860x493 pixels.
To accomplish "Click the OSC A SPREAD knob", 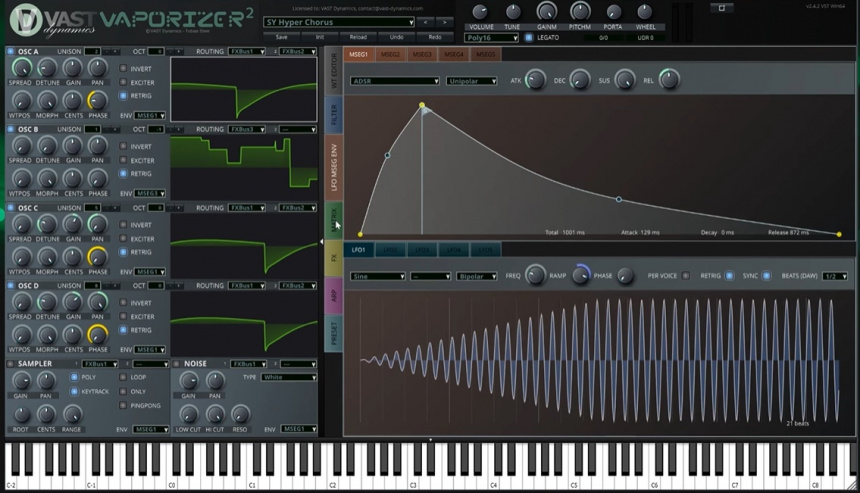I will [21, 68].
